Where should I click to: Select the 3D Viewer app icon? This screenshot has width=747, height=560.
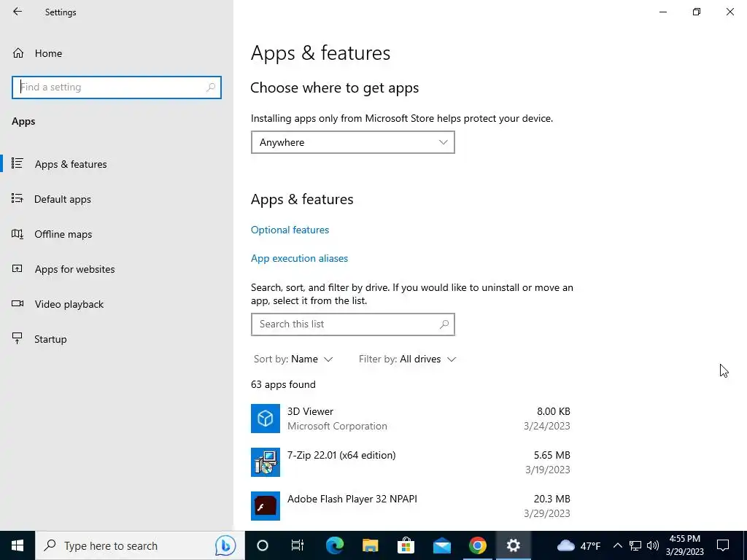(x=266, y=419)
